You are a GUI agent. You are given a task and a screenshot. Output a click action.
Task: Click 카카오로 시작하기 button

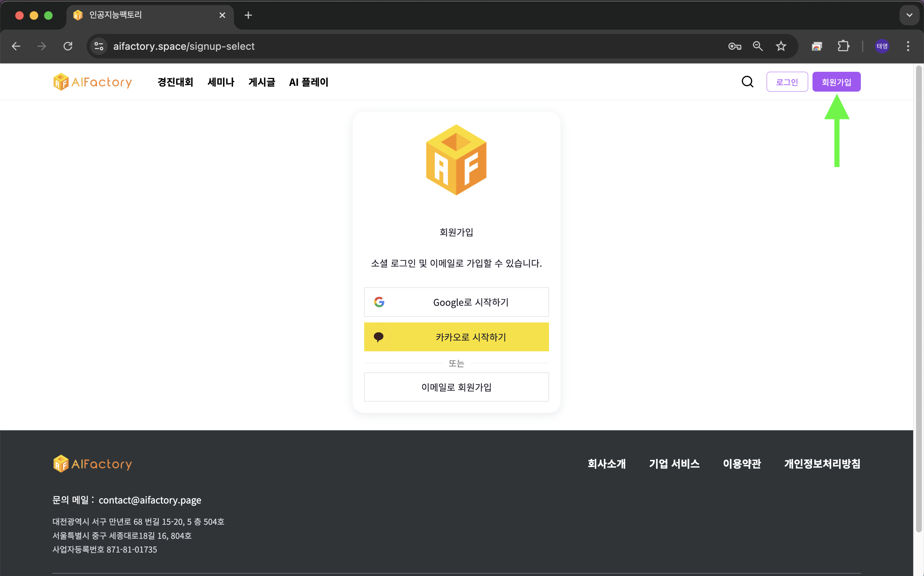pos(456,337)
